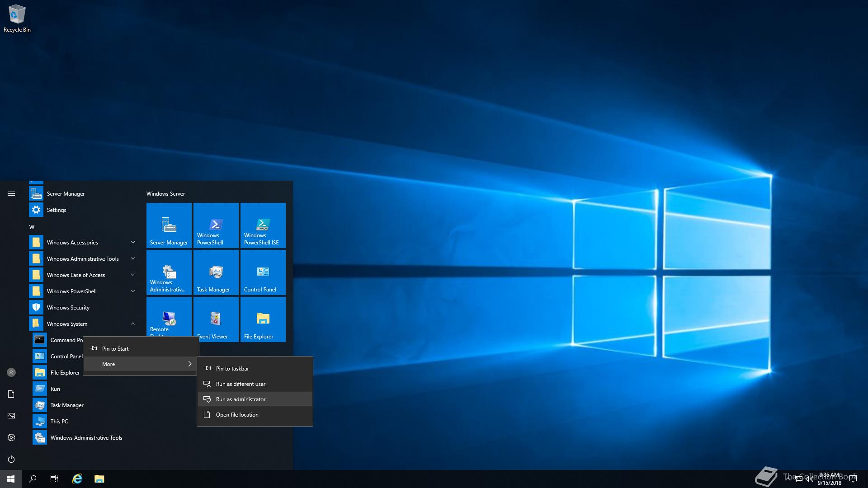The height and width of the screenshot is (488, 868).
Task: Launch Command Prompt from Windows System
Action: click(57, 340)
